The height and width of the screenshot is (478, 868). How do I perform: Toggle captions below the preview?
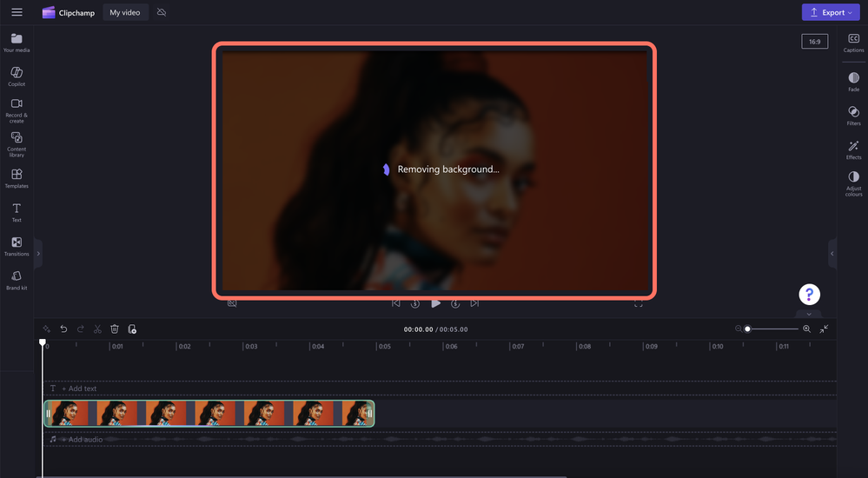pyautogui.click(x=232, y=303)
